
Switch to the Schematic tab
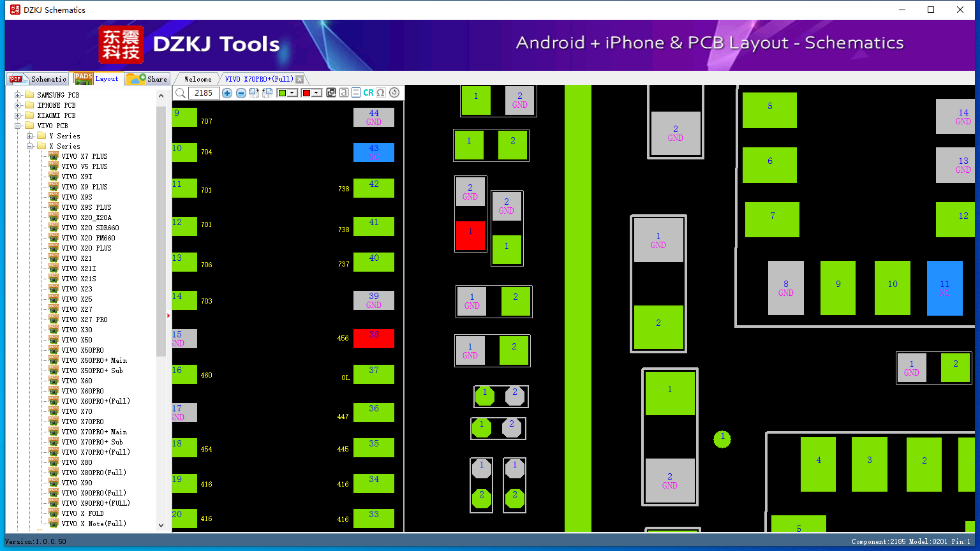point(38,78)
